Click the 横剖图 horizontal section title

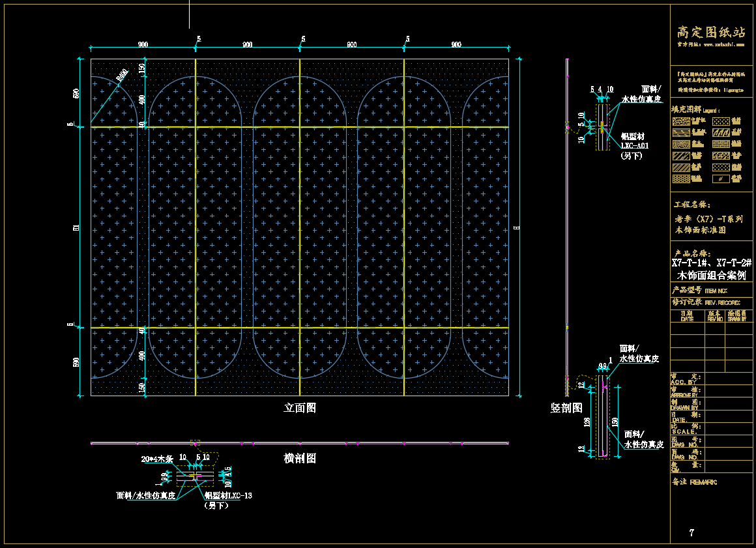tap(300, 459)
